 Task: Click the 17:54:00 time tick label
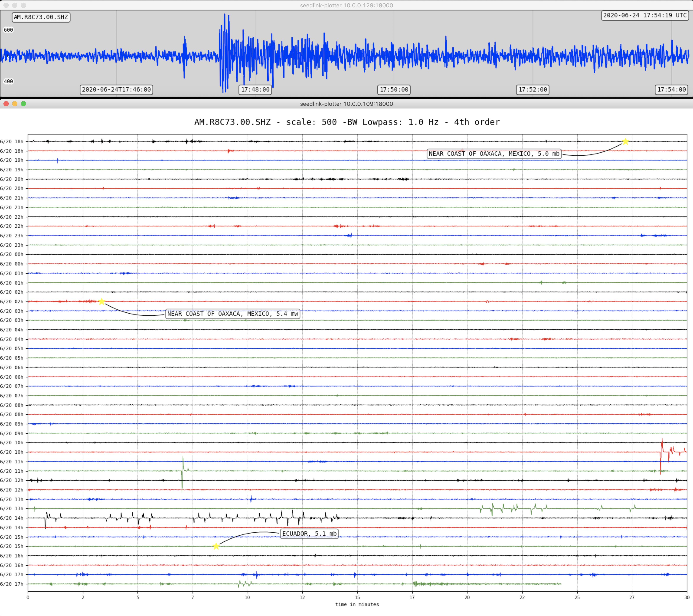tap(672, 90)
